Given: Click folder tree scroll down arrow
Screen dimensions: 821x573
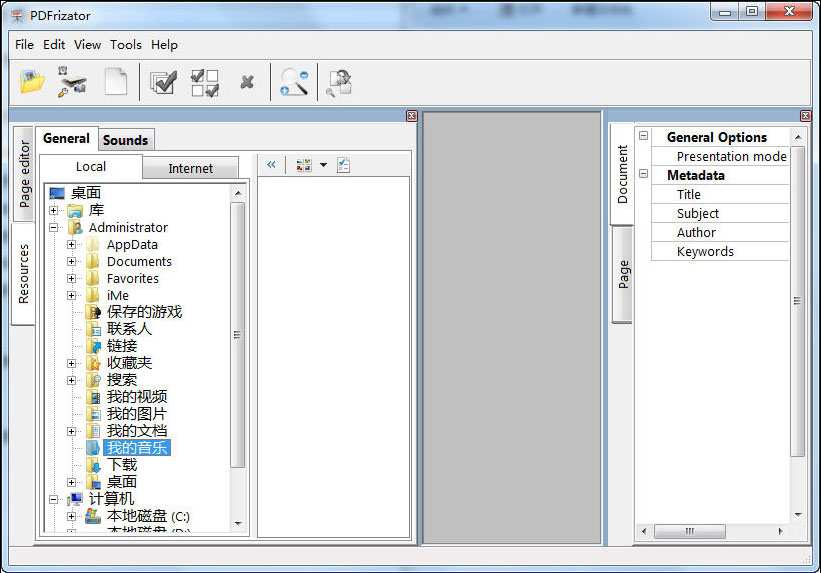Looking at the screenshot, I should (x=238, y=524).
